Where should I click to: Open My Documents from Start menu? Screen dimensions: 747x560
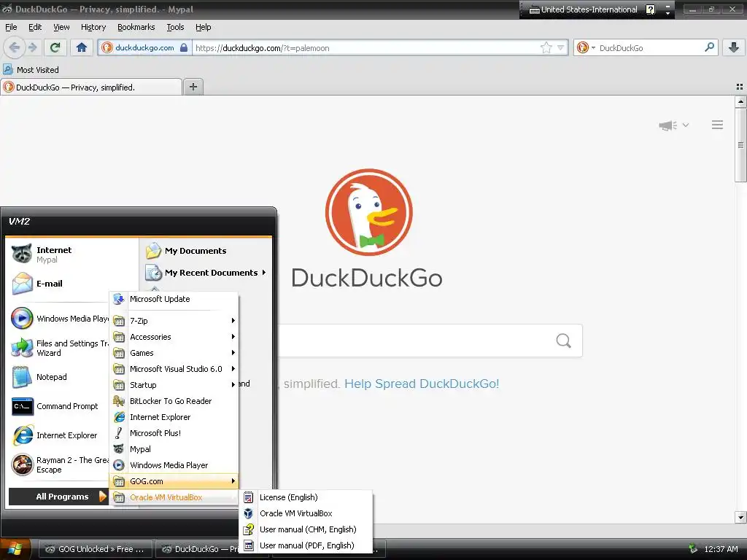pos(206,251)
